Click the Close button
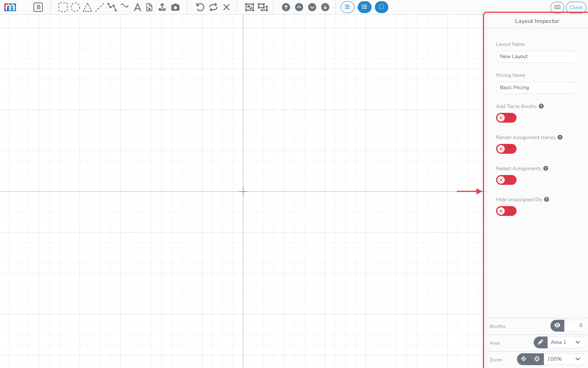Viewport: 588px width, 368px height. tap(576, 7)
